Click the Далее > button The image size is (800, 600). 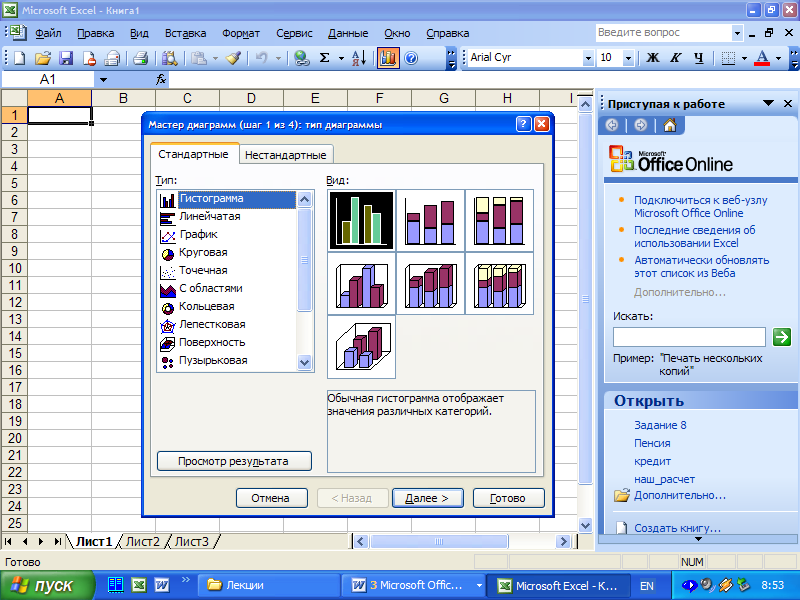[428, 498]
